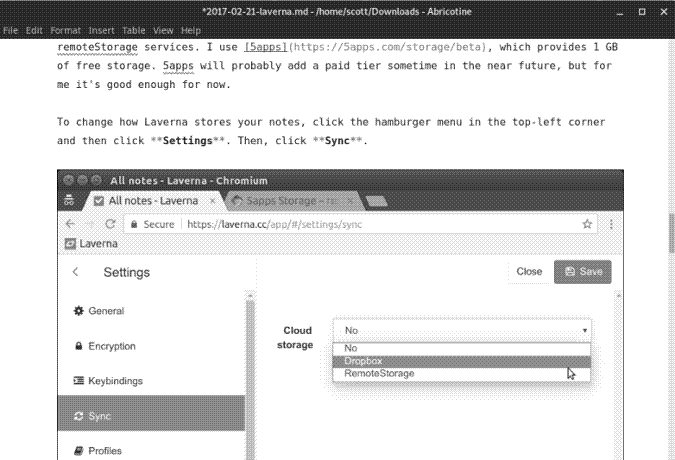
Task: Open the Insert menu
Action: click(101, 31)
